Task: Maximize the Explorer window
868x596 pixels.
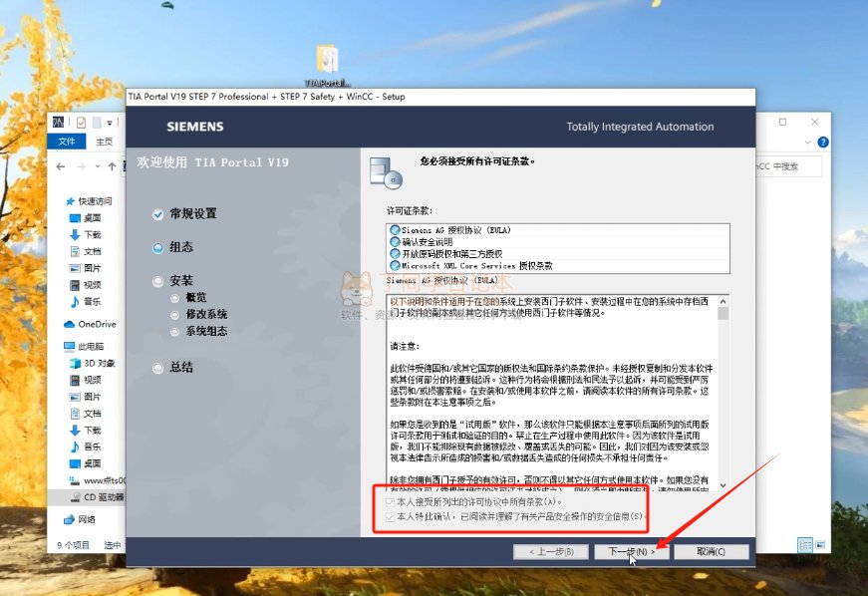Action: tap(782, 122)
